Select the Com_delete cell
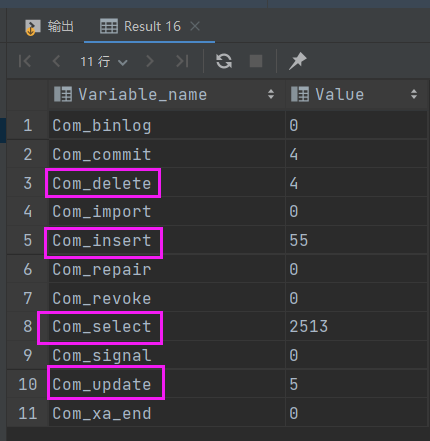Screen dimensions: 430x441 (167, 183)
